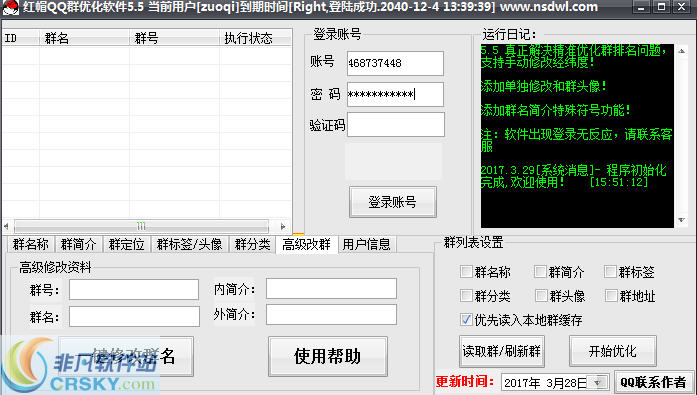The height and width of the screenshot is (395, 697).
Task: Click the system message log entry 2017.3.29
Action: [573, 176]
